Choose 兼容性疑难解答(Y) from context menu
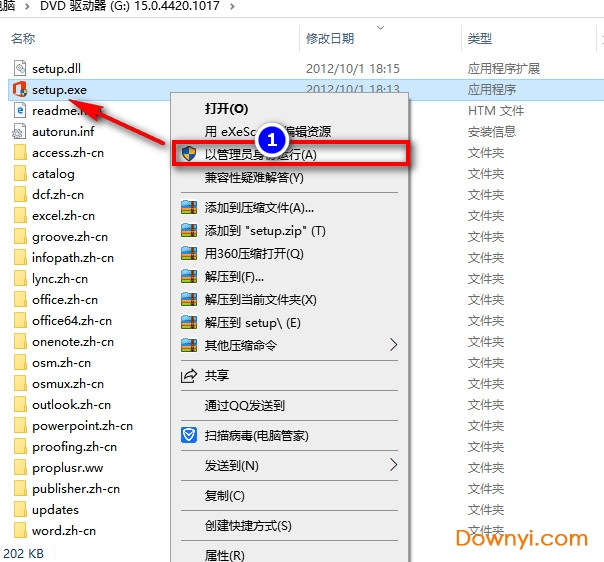The image size is (604, 562). [254, 178]
